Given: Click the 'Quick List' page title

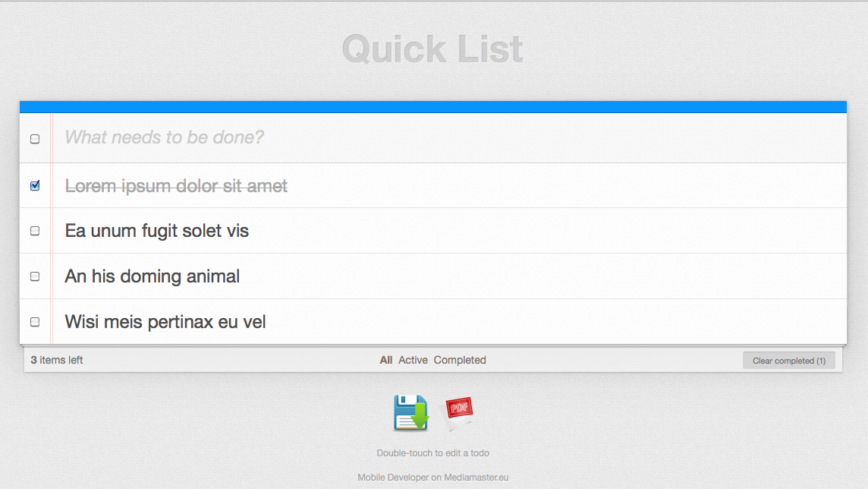Looking at the screenshot, I should (432, 50).
